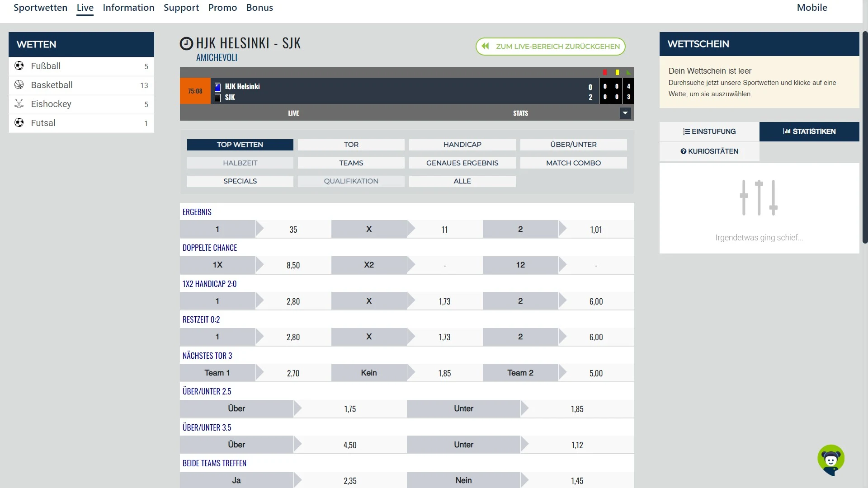Open the Sportwetten menu
Screen dimensions: 868x488
40,8
